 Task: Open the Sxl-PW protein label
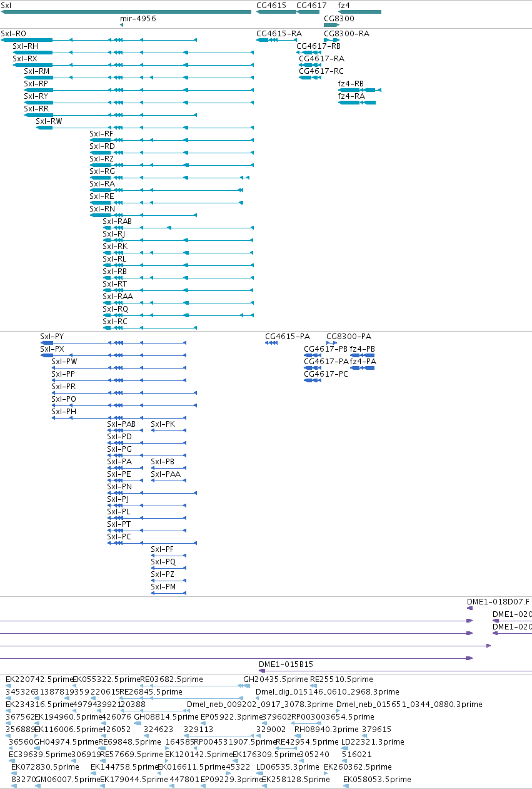[64, 362]
